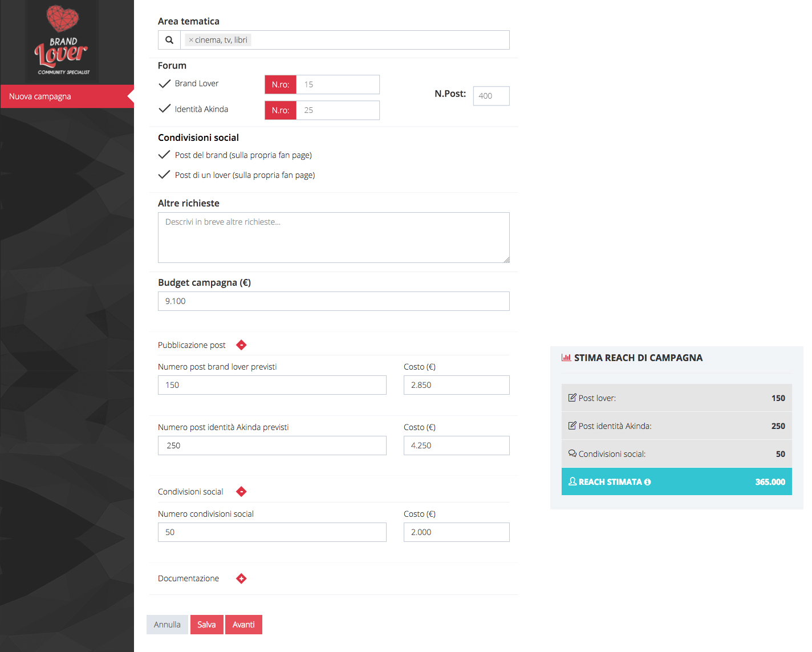Cancel with the Annulla button
812x652 pixels.
[x=167, y=625]
